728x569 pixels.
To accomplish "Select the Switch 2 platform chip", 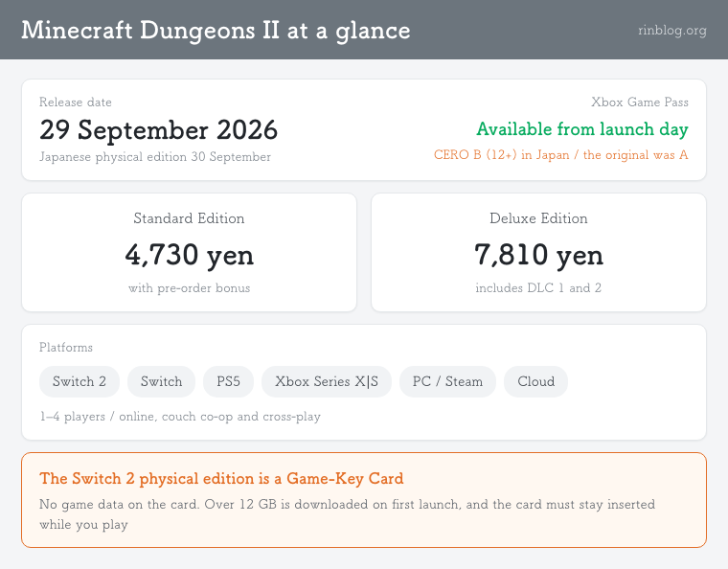I will pyautogui.click(x=80, y=381).
